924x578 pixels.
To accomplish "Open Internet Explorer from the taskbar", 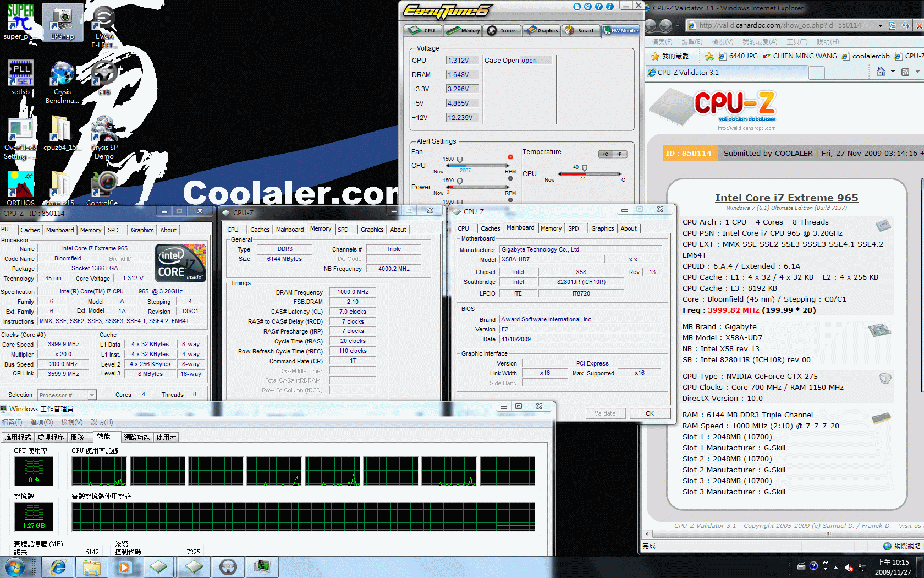I will 57,567.
